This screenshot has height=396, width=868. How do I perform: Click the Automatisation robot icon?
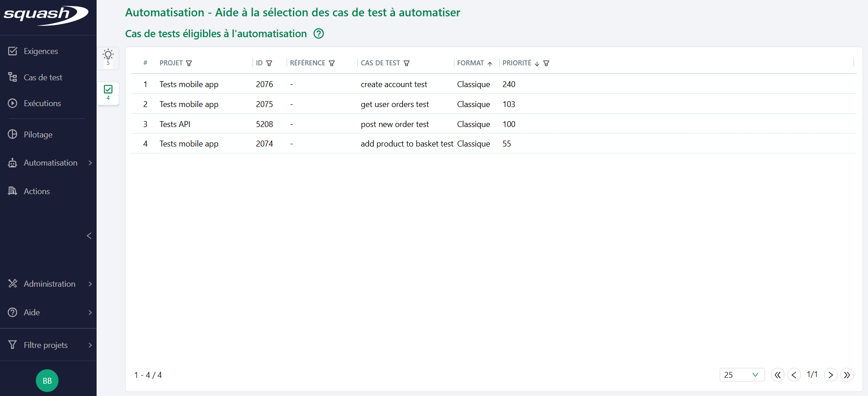click(x=13, y=163)
